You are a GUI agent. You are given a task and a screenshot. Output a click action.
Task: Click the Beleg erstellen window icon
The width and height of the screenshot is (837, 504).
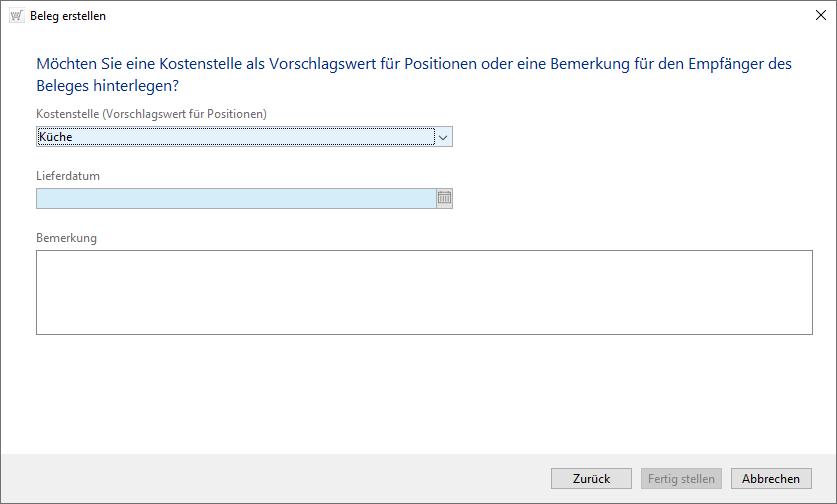click(x=16, y=16)
